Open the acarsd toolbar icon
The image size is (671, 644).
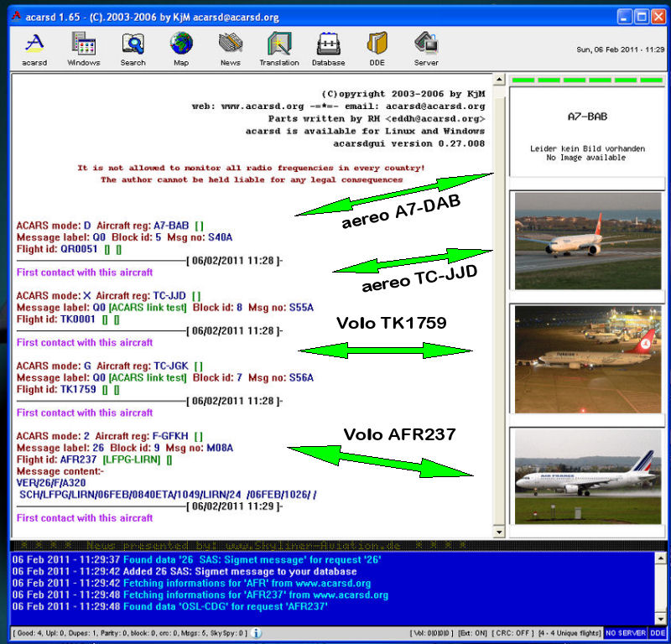pyautogui.click(x=34, y=49)
